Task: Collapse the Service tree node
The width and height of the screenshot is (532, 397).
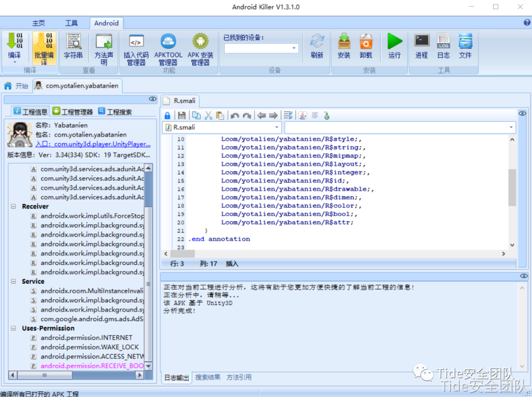Action: pyautogui.click(x=14, y=281)
